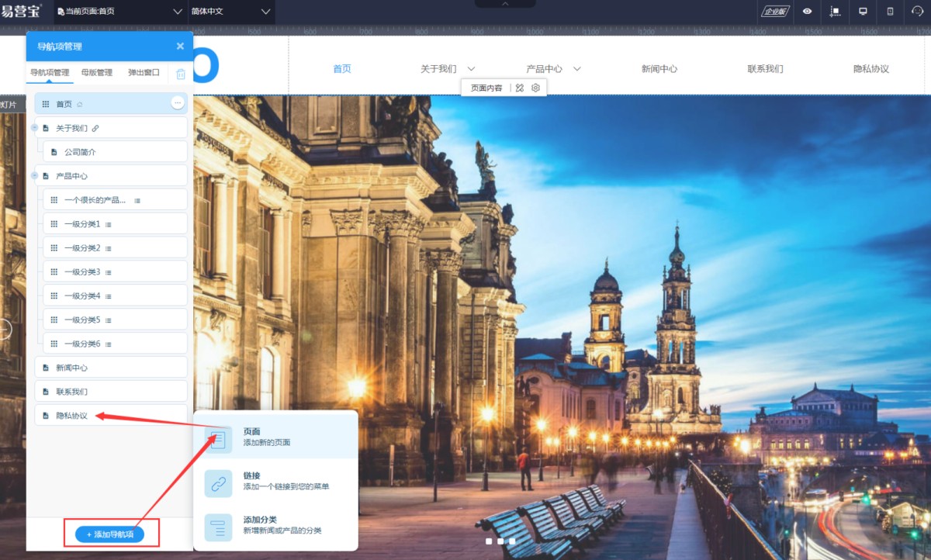The width and height of the screenshot is (931, 560).
Task: Close the 导航项管理 panel
Action: click(x=180, y=47)
